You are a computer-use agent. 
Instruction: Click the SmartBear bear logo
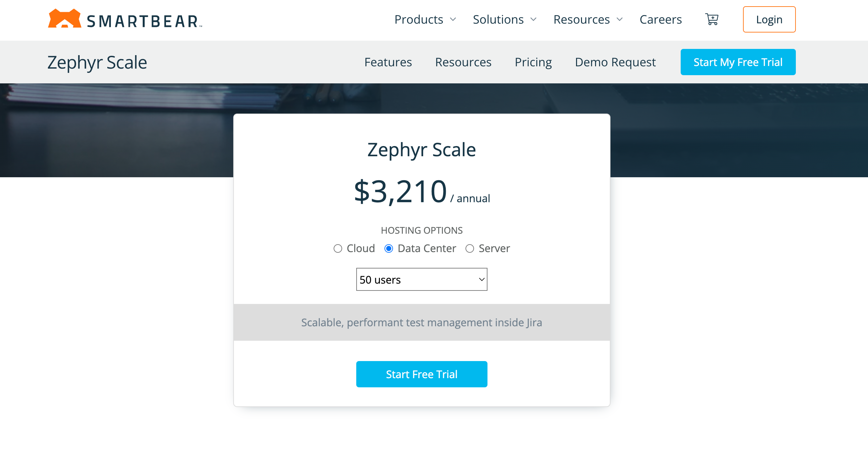point(64,18)
